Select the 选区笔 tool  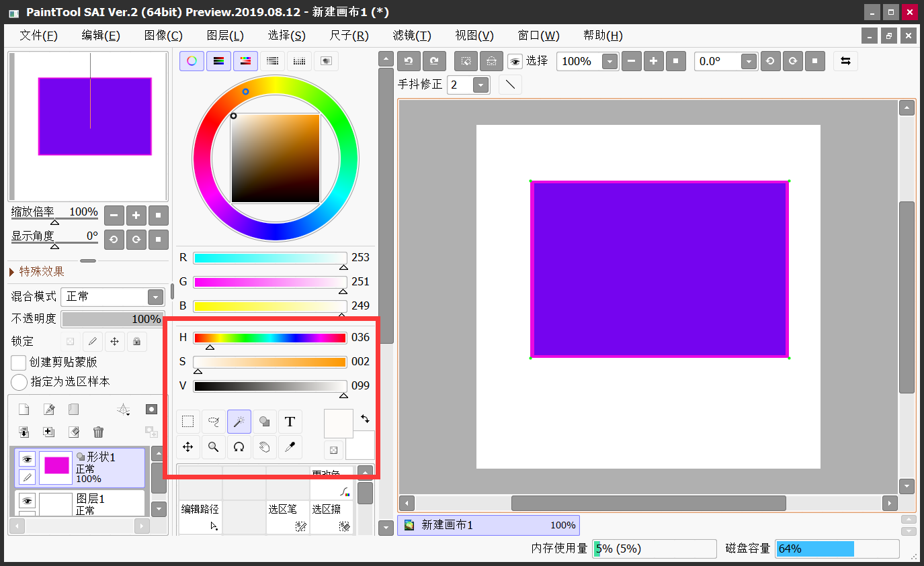pos(288,518)
